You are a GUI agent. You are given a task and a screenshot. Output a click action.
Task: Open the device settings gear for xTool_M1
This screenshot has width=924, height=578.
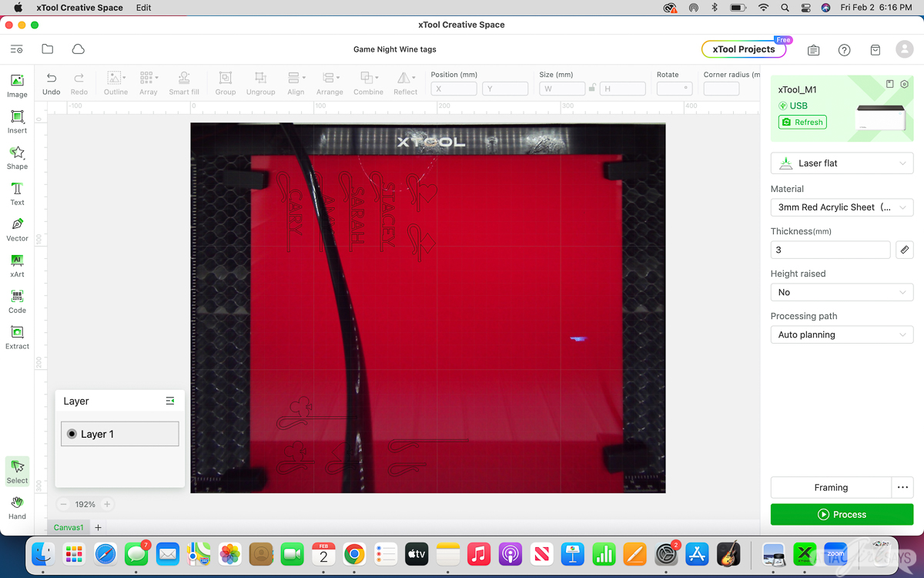tap(904, 83)
